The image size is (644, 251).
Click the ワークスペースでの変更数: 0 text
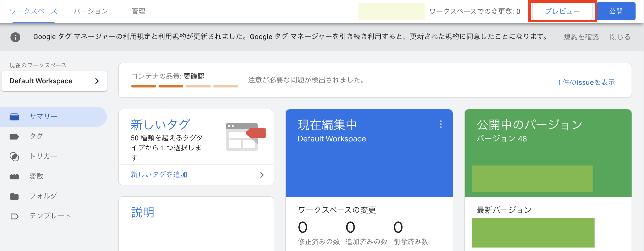pos(475,11)
